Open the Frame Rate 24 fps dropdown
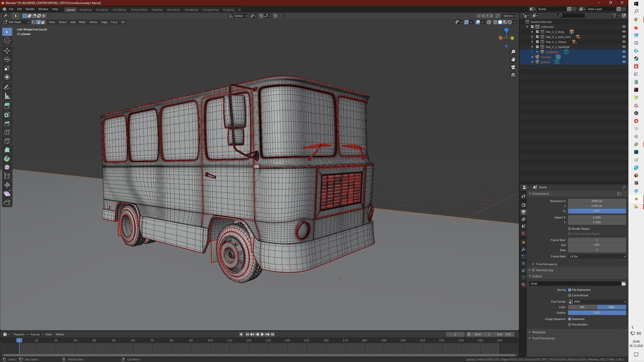 597,256
